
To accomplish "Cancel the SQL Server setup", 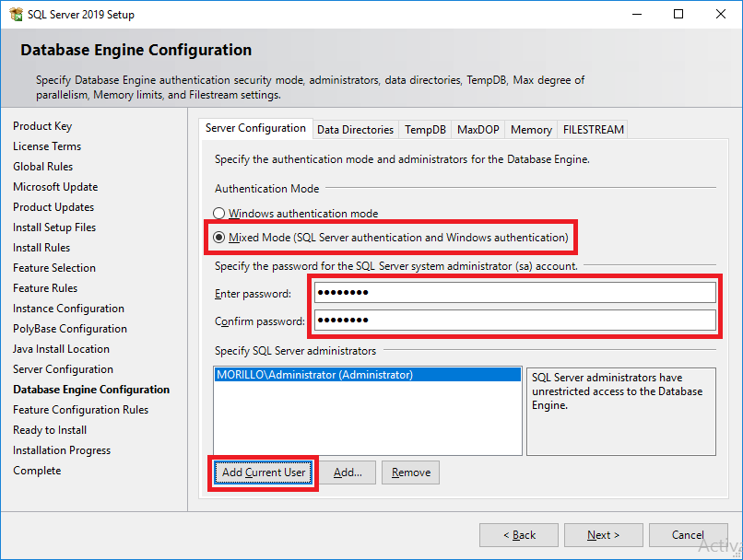I will 688,535.
